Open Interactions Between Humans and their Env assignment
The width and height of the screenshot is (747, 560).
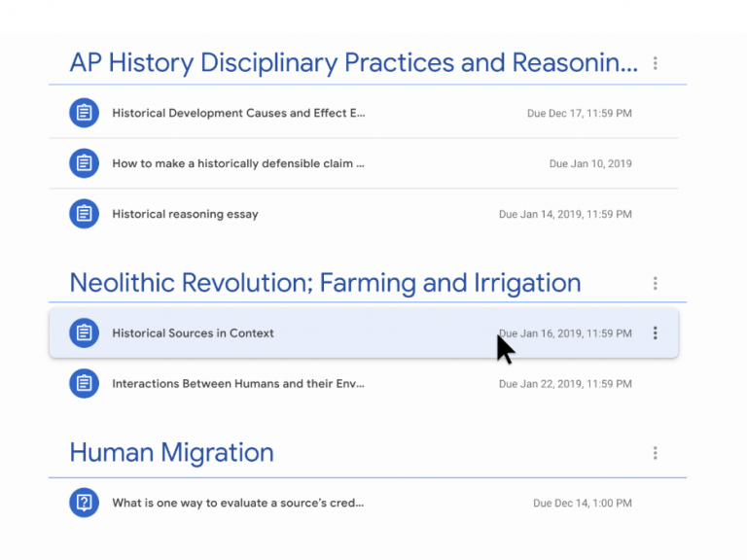[x=238, y=384]
